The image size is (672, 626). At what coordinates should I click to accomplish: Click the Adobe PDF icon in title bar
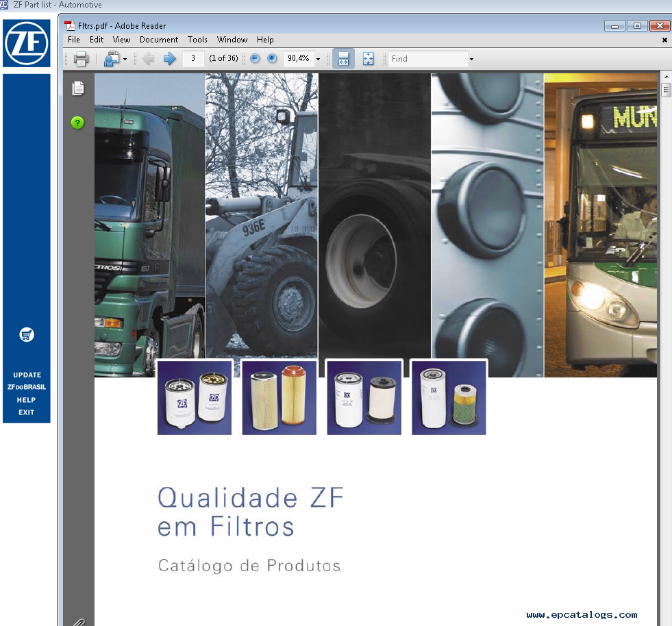pyautogui.click(x=70, y=26)
